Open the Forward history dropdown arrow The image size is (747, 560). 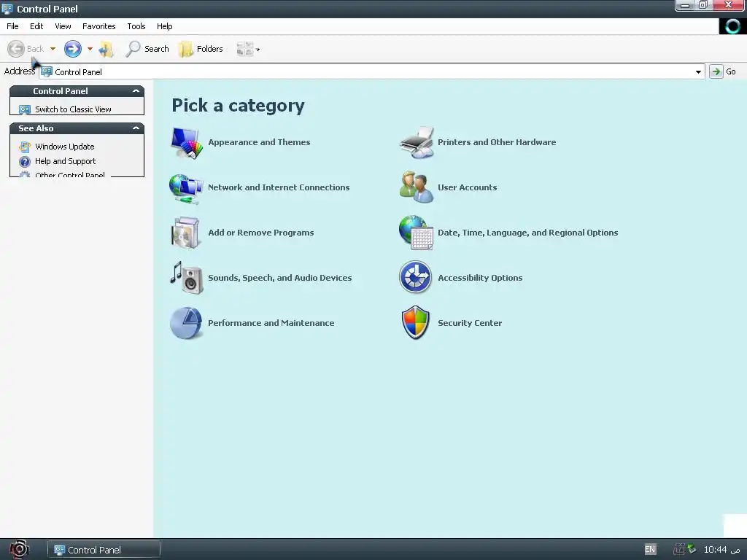tap(90, 49)
